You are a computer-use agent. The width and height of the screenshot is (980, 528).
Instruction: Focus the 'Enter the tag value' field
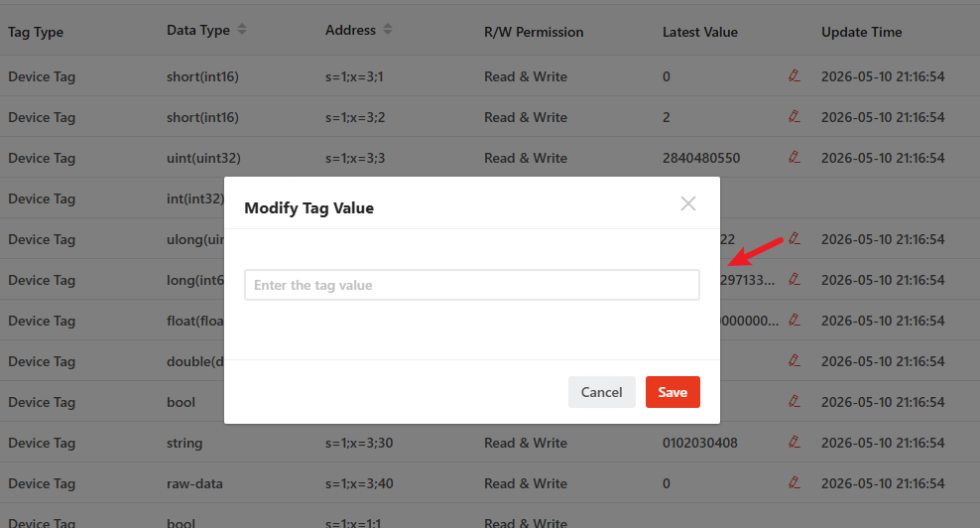coord(472,285)
